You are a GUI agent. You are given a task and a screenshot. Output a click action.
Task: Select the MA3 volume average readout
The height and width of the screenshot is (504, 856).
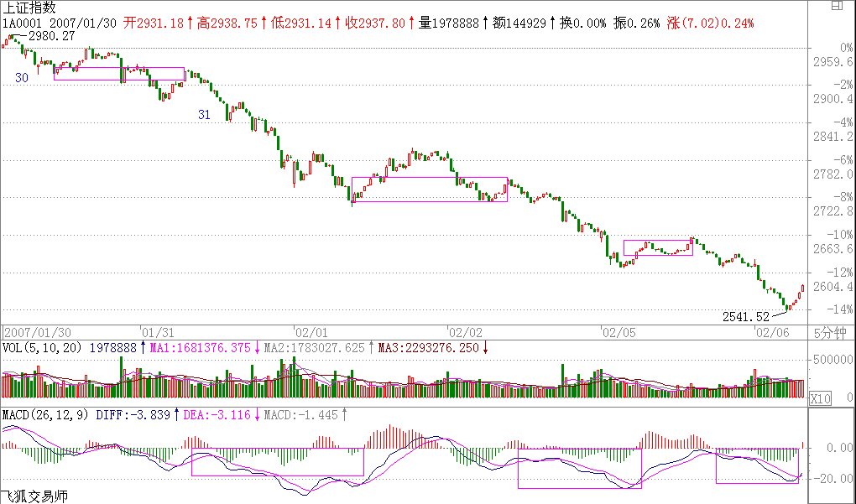point(428,347)
